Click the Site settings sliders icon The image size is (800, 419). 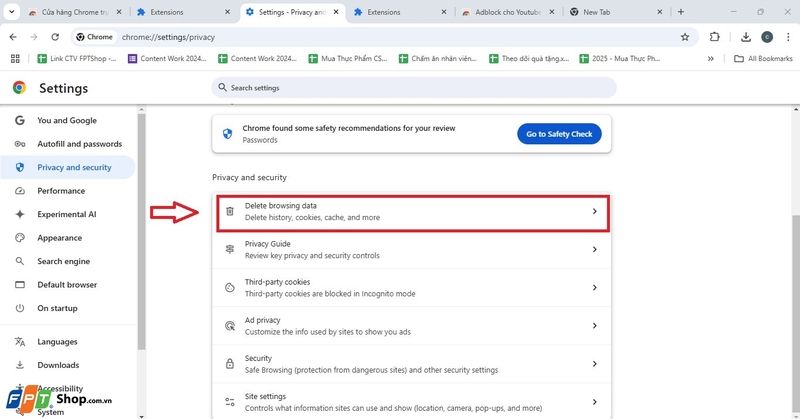(x=230, y=402)
